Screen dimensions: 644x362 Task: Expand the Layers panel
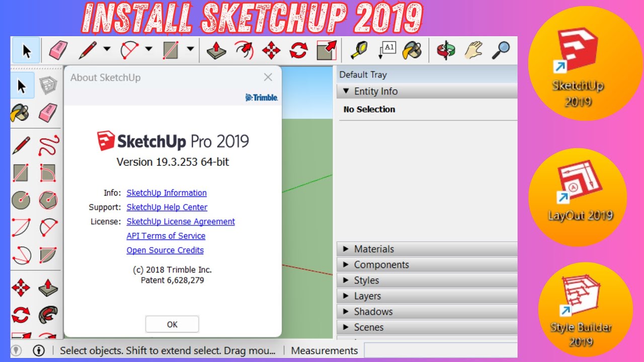tap(427, 296)
